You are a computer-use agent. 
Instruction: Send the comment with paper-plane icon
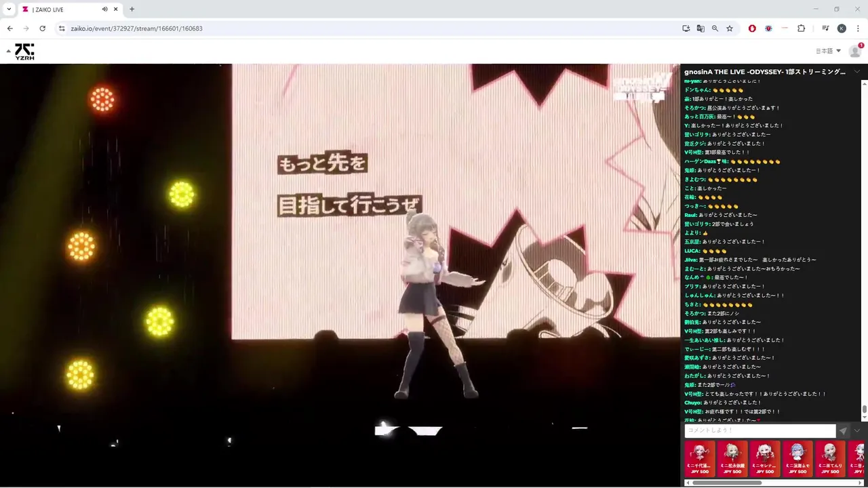[x=843, y=430]
